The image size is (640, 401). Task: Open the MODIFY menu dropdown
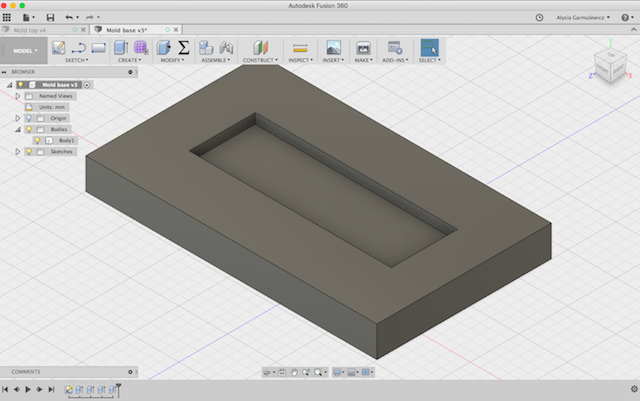click(x=172, y=60)
